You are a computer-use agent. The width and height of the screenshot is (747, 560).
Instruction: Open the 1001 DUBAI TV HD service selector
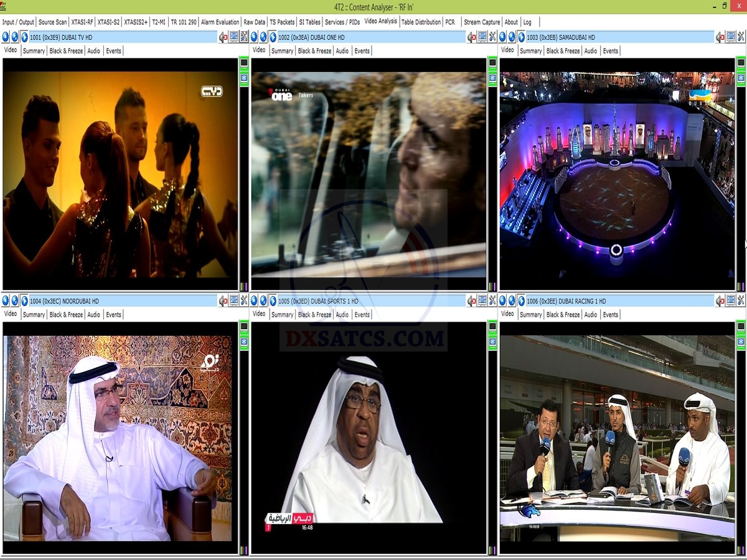click(123, 37)
